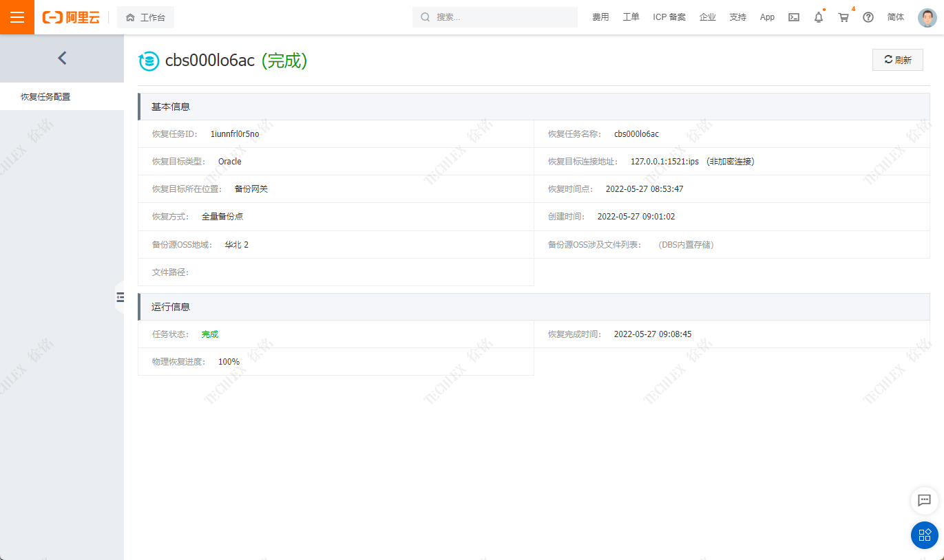Go back using the left chevron
This screenshot has width=944, height=560.
pyautogui.click(x=62, y=58)
